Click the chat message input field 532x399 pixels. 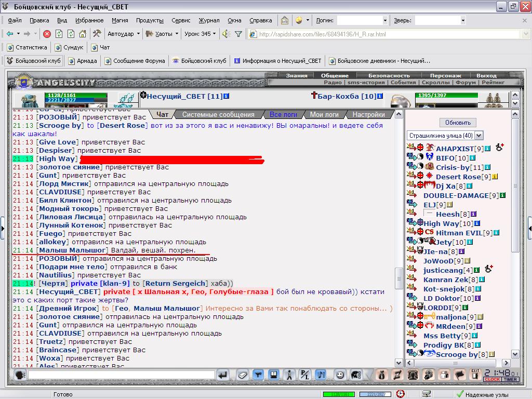pyautogui.click(x=122, y=375)
